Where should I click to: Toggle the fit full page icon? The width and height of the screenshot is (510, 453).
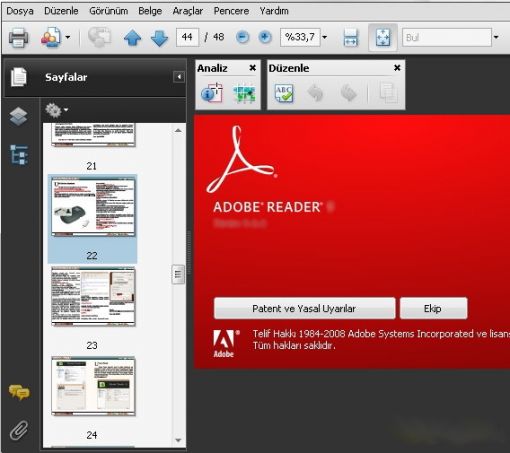pos(383,37)
